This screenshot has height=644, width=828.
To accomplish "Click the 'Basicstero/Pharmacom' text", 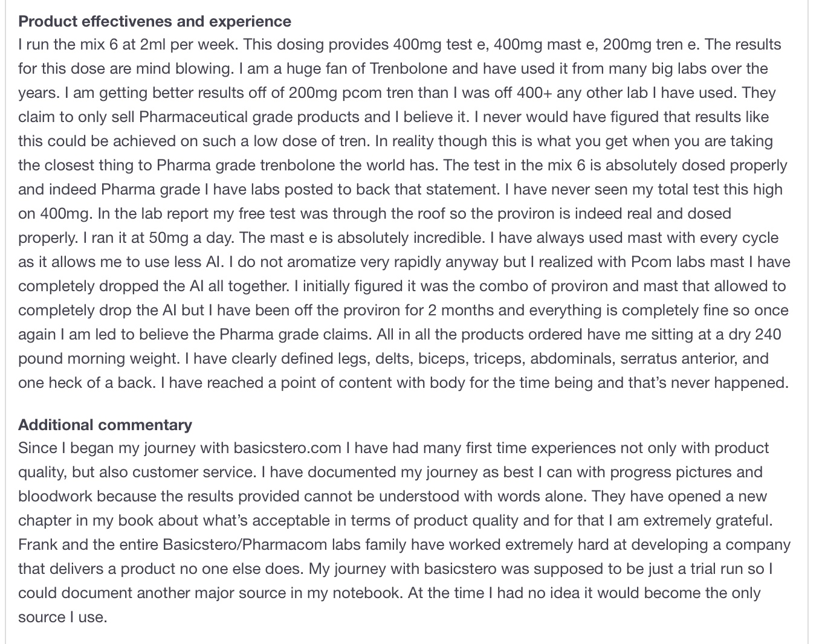I will (245, 545).
